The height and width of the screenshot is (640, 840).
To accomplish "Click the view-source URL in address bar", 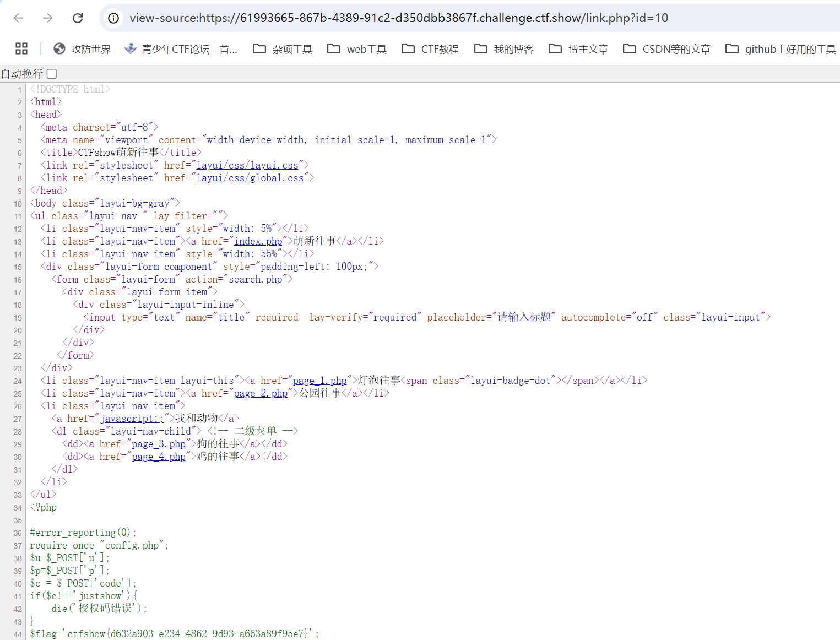I will pyautogui.click(x=399, y=18).
